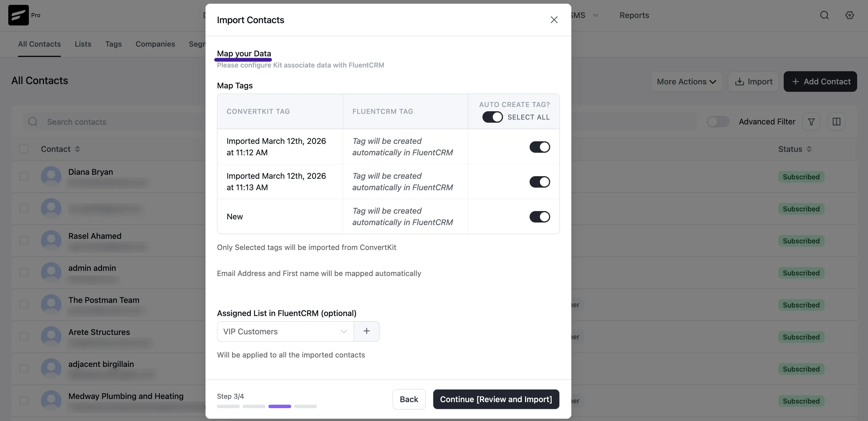The width and height of the screenshot is (868, 421).
Task: Click The Postman Team avatar
Action: click(x=51, y=304)
